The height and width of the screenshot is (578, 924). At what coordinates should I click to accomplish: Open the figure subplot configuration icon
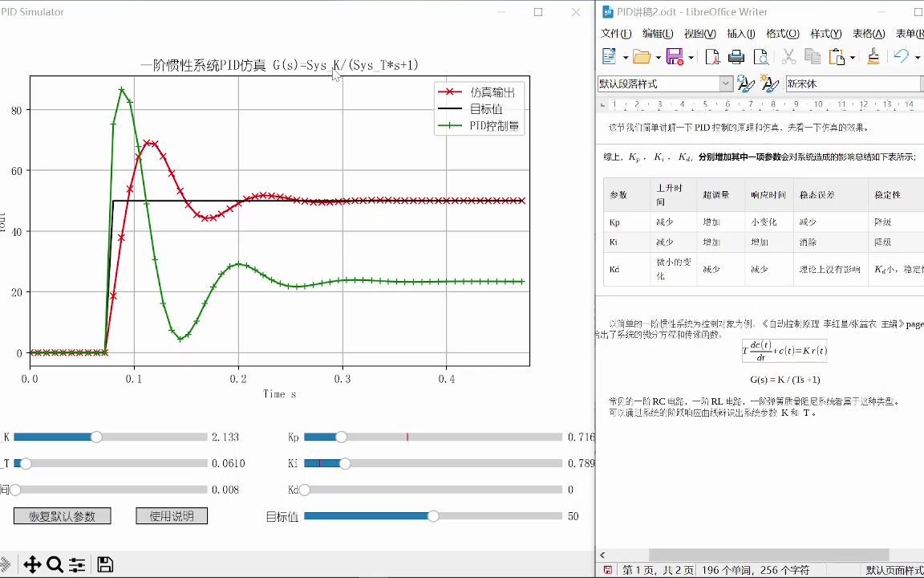click(77, 564)
